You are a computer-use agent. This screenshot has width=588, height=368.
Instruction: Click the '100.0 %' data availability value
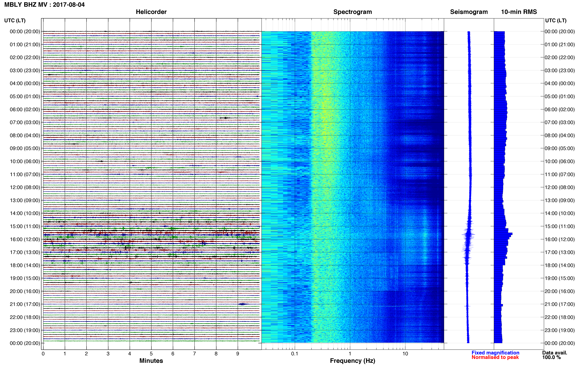pyautogui.click(x=551, y=357)
